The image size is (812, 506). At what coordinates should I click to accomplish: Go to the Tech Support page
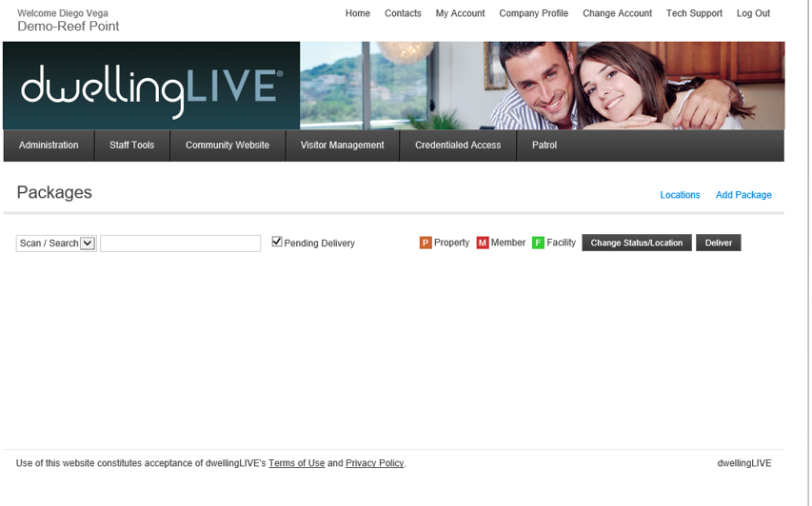(x=694, y=13)
